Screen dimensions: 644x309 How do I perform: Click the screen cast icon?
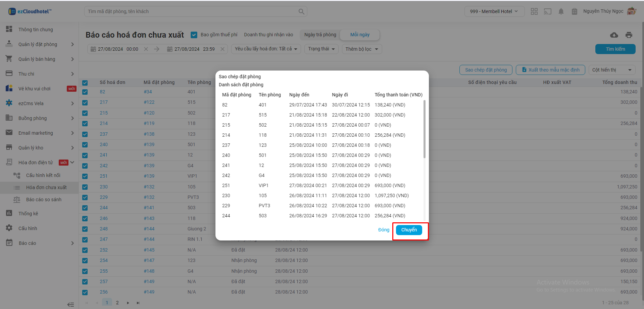547,11
